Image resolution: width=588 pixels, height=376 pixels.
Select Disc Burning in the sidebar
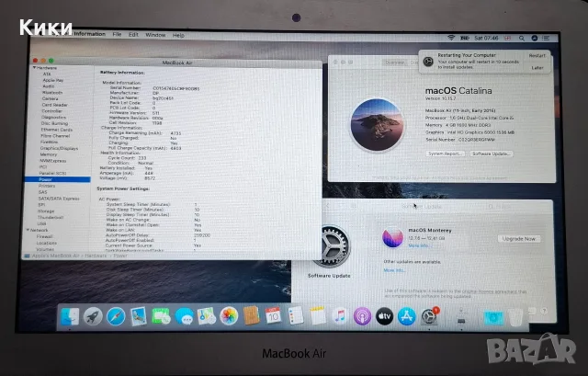click(x=54, y=123)
